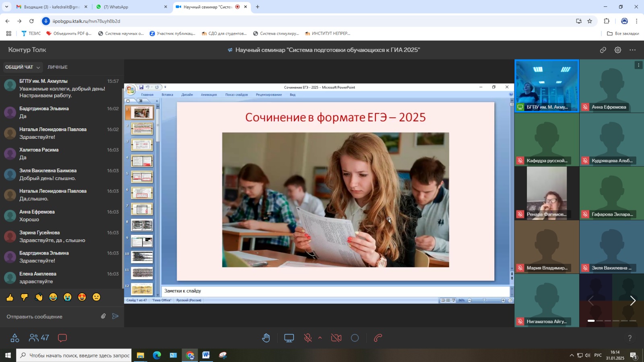
Task: Show next page of participants
Action: click(x=632, y=301)
